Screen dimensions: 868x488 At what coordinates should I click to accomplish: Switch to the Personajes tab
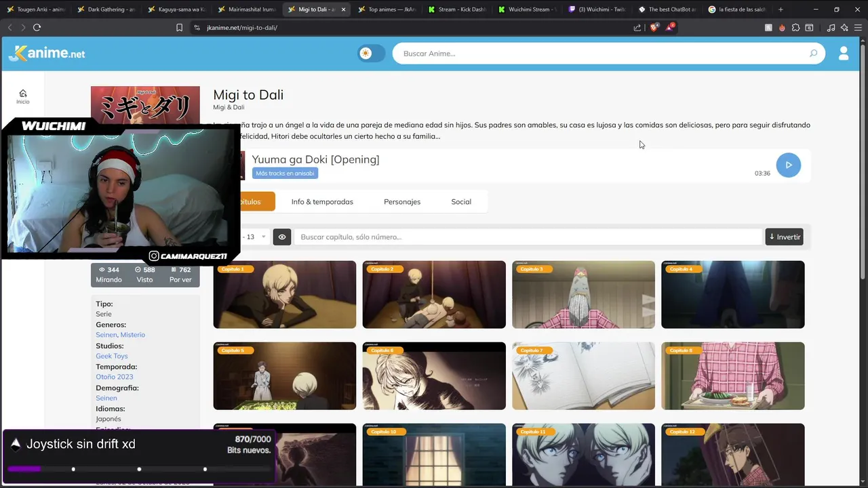point(402,202)
